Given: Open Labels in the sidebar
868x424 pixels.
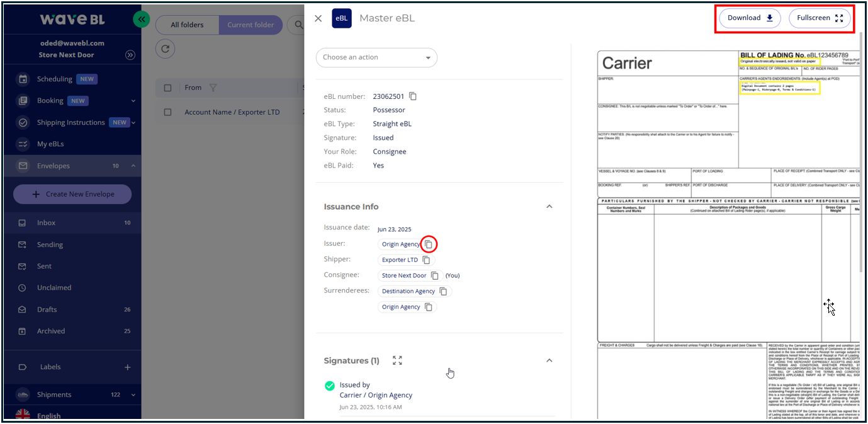Looking at the screenshot, I should (50, 367).
